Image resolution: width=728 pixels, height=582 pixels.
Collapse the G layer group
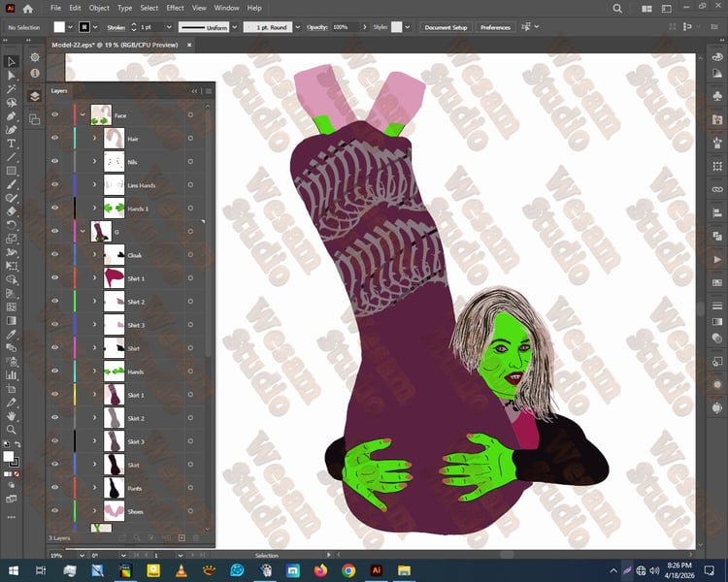pyautogui.click(x=83, y=231)
